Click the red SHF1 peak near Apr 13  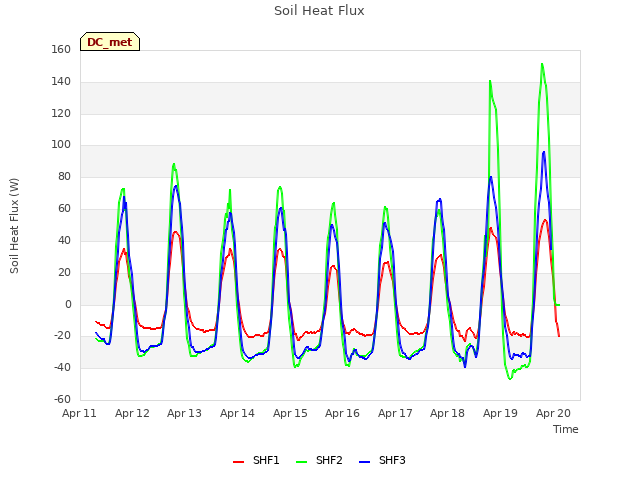tap(176, 232)
